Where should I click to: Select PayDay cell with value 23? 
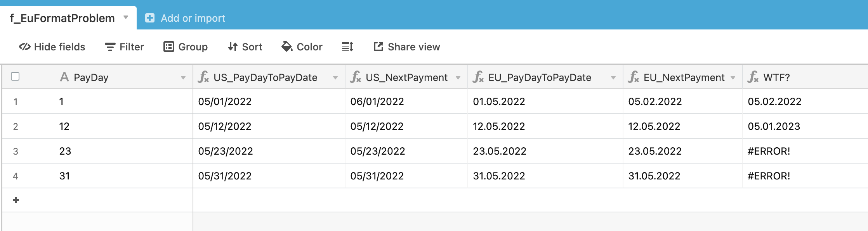(123, 151)
